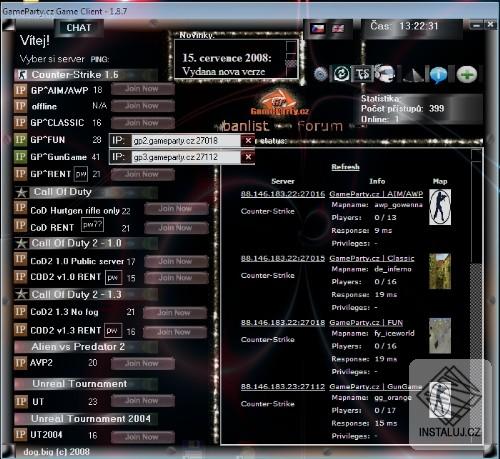This screenshot has height=459, width=500.
Task: Click IP icon for GP^RENT
Action: pos(20,174)
